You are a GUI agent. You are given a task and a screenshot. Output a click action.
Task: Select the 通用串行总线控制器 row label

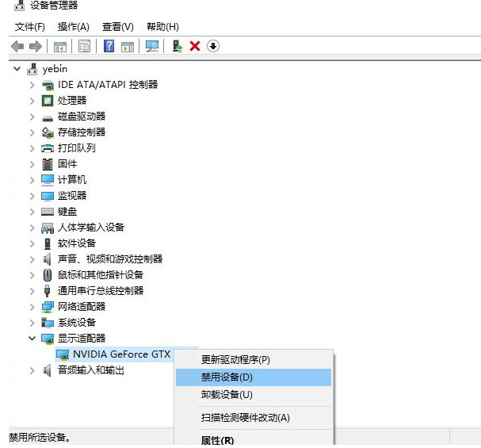pyautogui.click(x=101, y=291)
